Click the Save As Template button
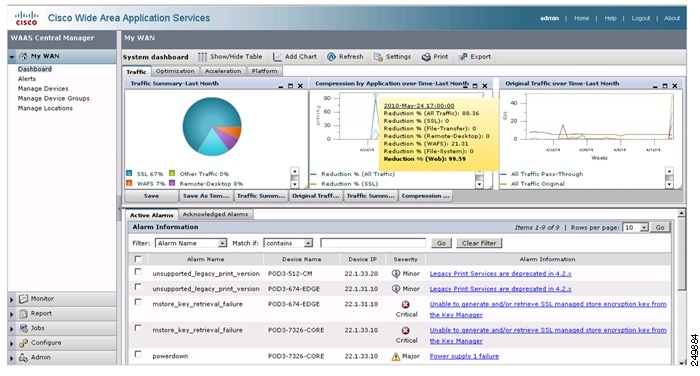Viewport: 700px width, 376px height. 206,196
